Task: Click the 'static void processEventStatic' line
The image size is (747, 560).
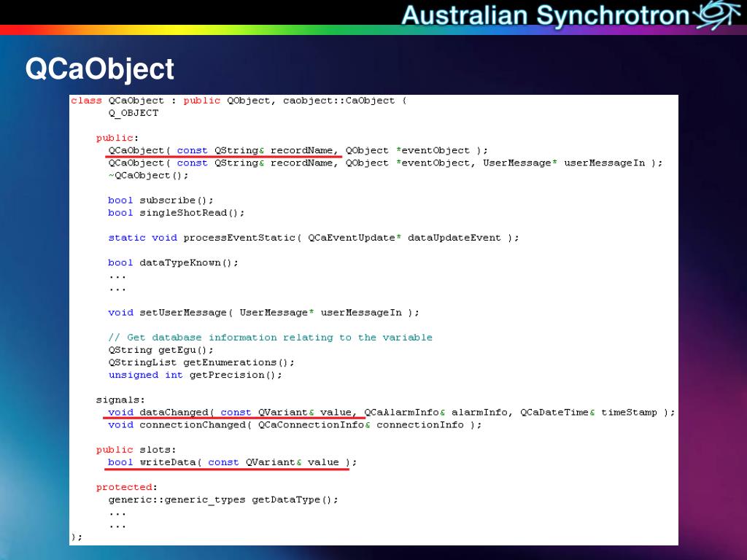Action: (x=314, y=238)
